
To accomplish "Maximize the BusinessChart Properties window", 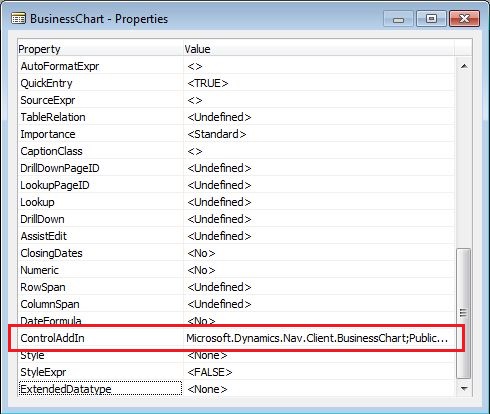I will (x=431, y=19).
